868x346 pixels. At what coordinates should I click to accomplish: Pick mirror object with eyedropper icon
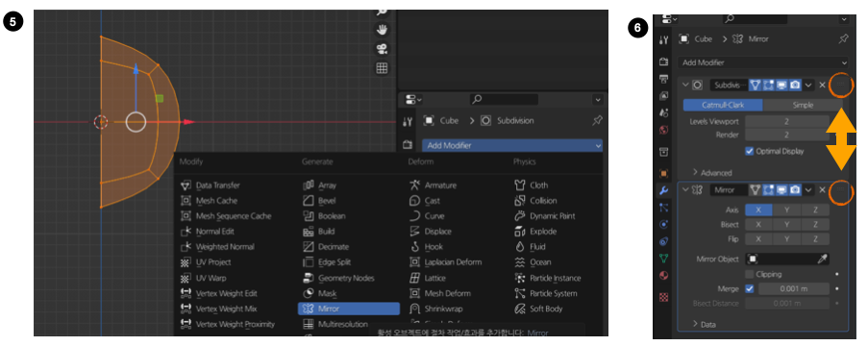(x=823, y=259)
